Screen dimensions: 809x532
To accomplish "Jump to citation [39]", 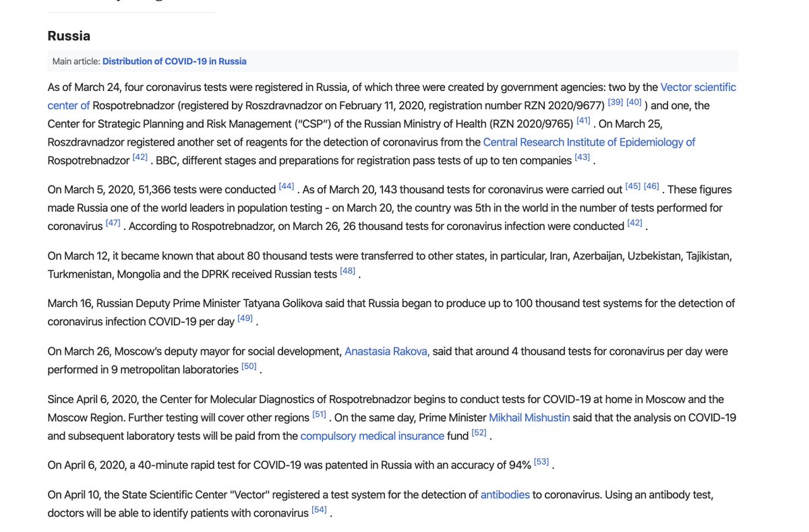I will (615, 102).
